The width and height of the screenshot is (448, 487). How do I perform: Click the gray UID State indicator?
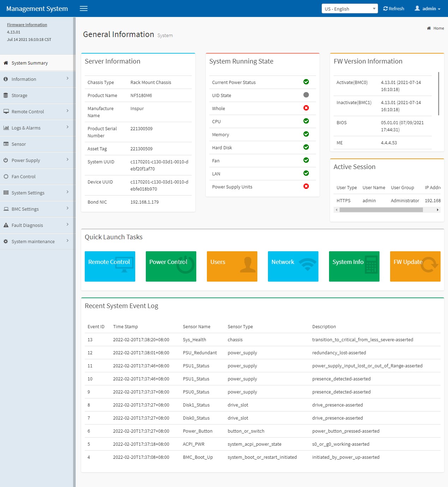[306, 95]
